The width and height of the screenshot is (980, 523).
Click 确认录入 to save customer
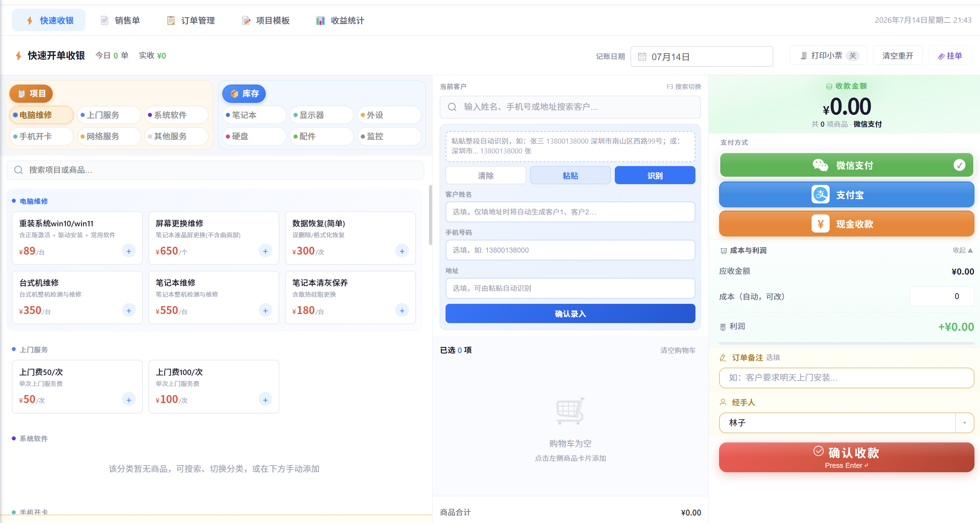pos(570,314)
